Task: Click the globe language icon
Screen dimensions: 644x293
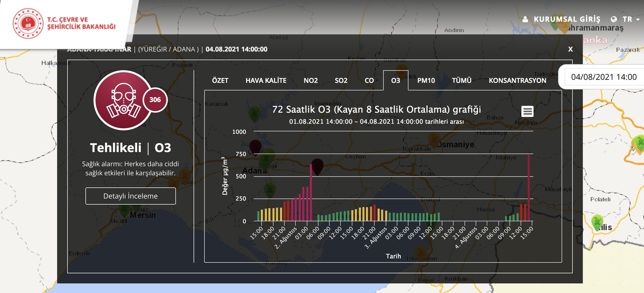Action: pos(614,19)
